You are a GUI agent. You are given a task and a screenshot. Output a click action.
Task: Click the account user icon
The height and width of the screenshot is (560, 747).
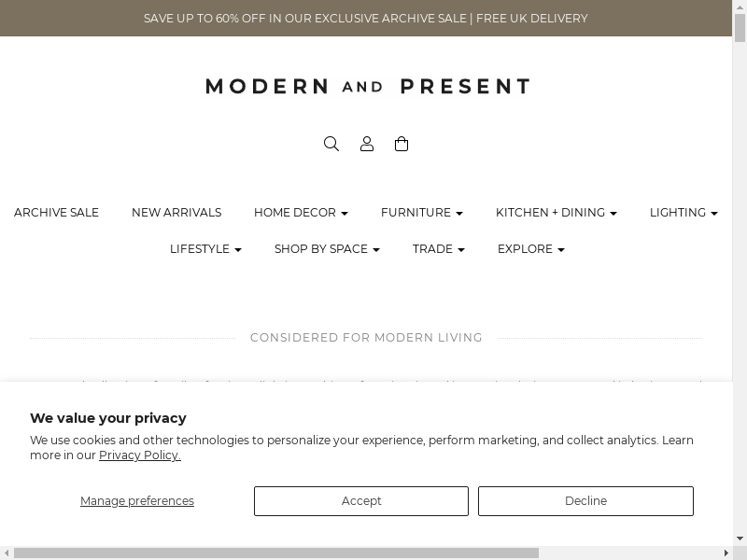pyautogui.click(x=367, y=144)
